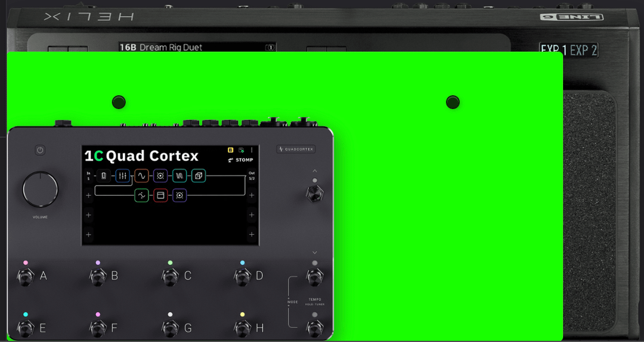The width and height of the screenshot is (644, 342).
Task: Tap the purple target block in top row
Action: [160, 176]
